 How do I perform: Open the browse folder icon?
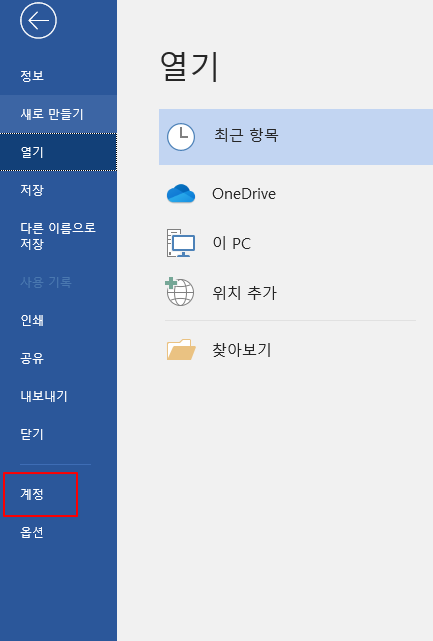[181, 350]
